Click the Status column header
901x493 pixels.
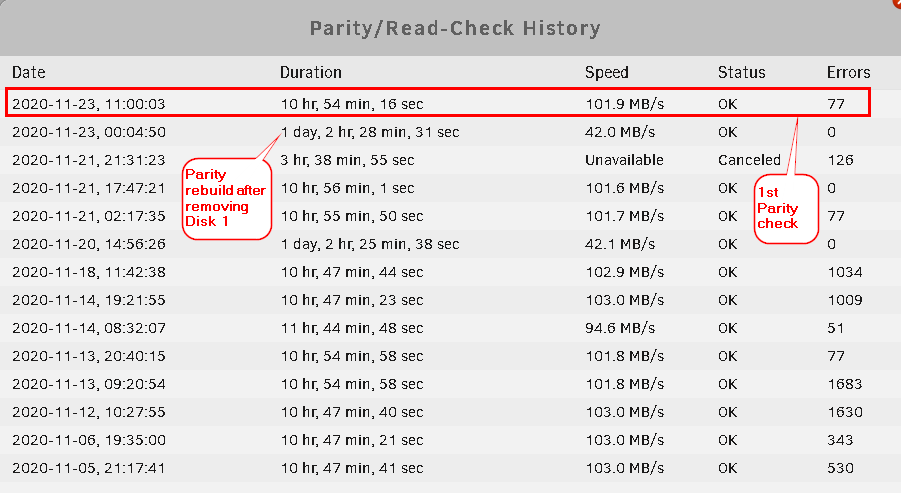pos(741,72)
